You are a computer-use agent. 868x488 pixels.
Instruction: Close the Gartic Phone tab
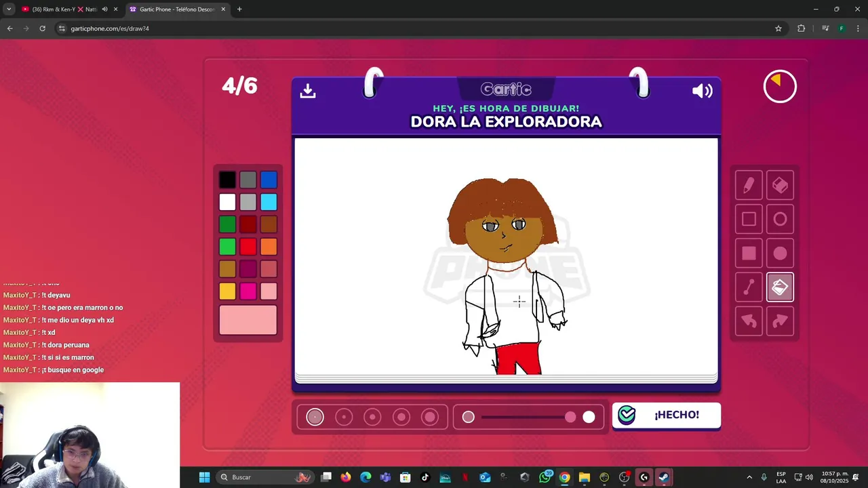pos(223,9)
